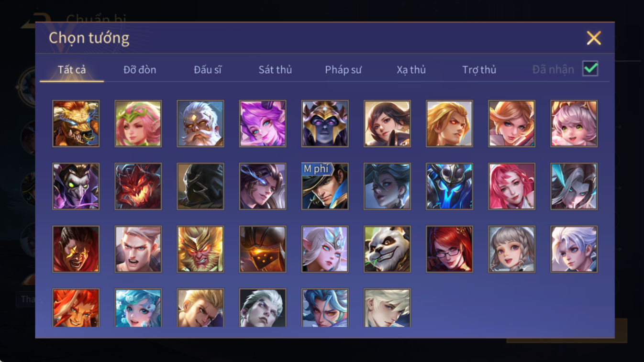Viewport: 644px width, 362px height.
Task: Open the 'Sát thủ' tab
Action: coord(275,70)
